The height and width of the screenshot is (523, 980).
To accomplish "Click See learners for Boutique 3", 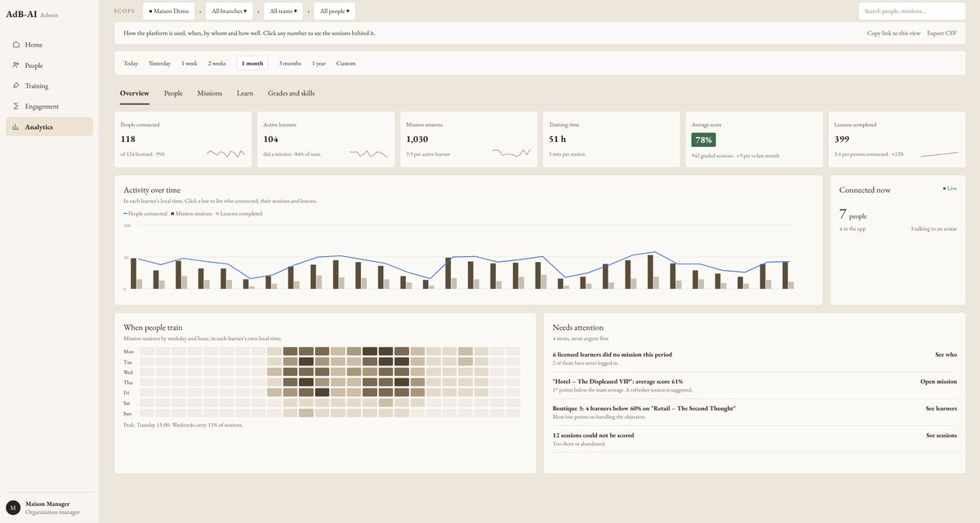I will 941,409.
